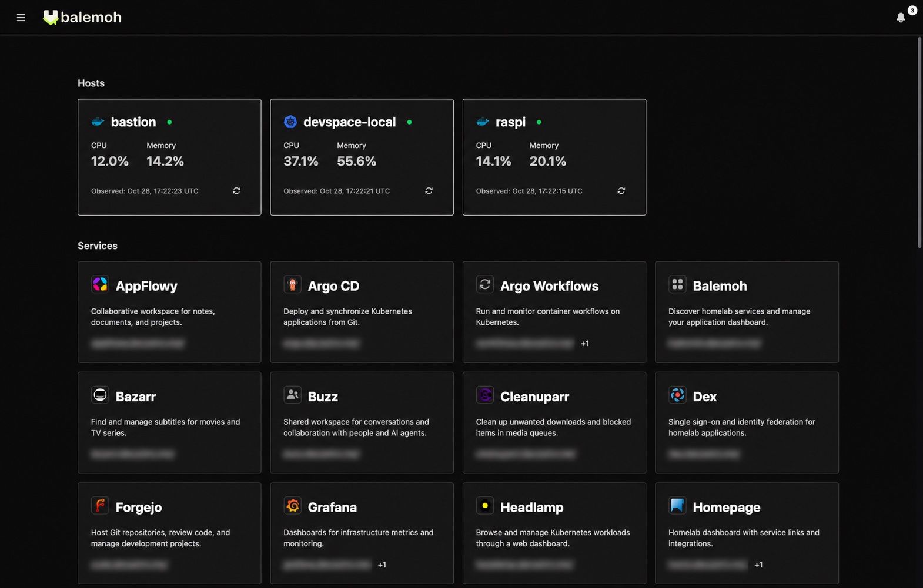Click the balemoh logo
923x588 pixels.
click(x=82, y=18)
